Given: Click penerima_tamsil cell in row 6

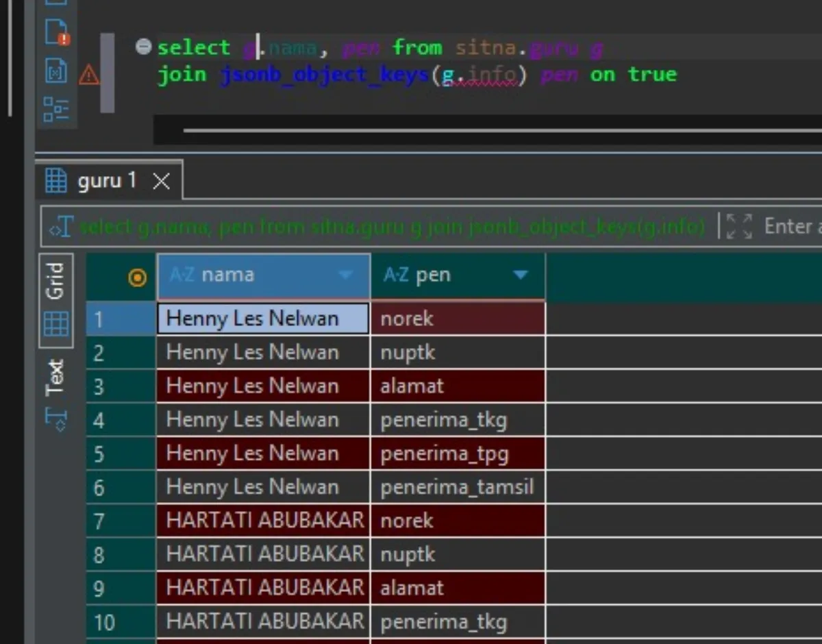Looking at the screenshot, I should [458, 487].
